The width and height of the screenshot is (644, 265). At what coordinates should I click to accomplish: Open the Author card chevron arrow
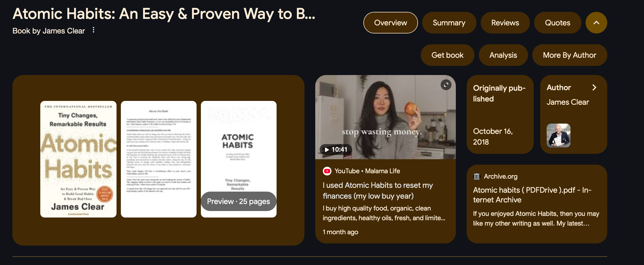pos(594,87)
